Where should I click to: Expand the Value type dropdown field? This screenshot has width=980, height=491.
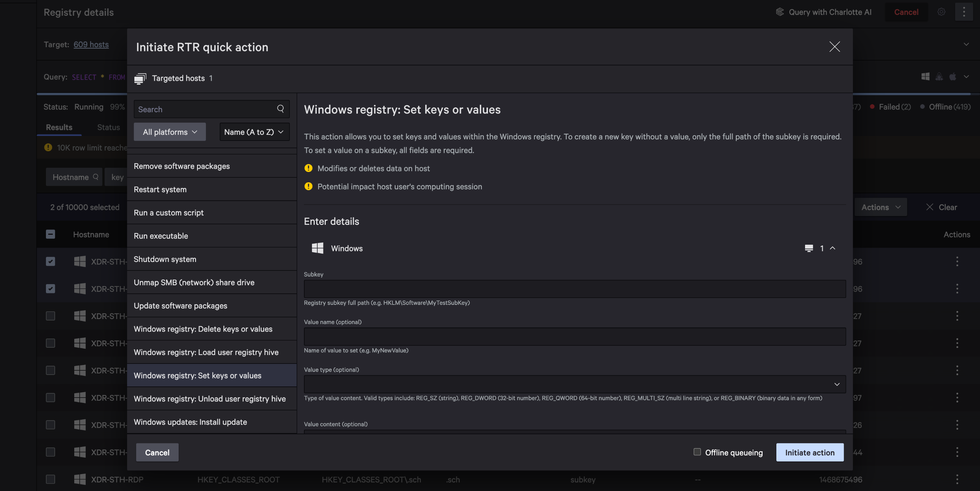(x=575, y=384)
